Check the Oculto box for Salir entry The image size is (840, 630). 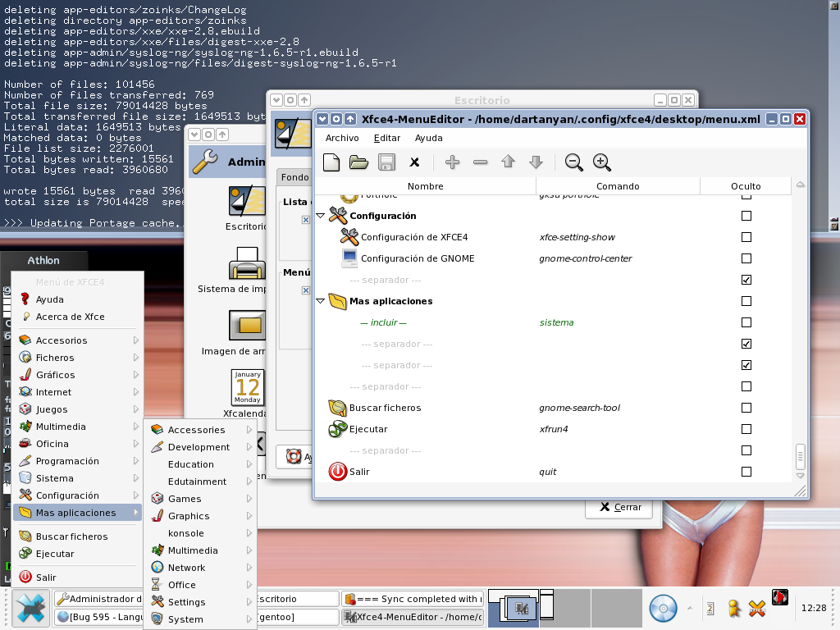[746, 472]
